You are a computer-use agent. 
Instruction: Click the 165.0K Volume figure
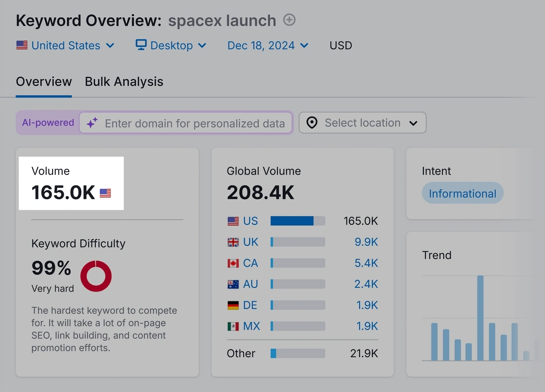coord(63,193)
